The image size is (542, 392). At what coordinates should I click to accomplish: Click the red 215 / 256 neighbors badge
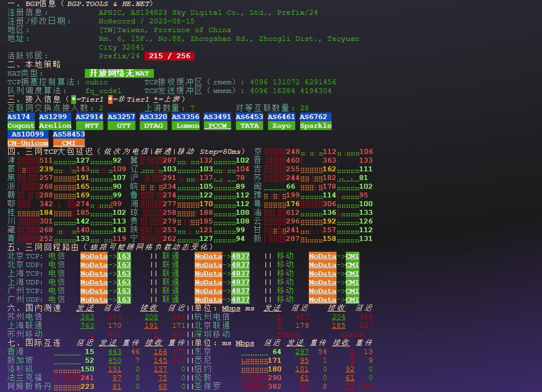pos(170,56)
